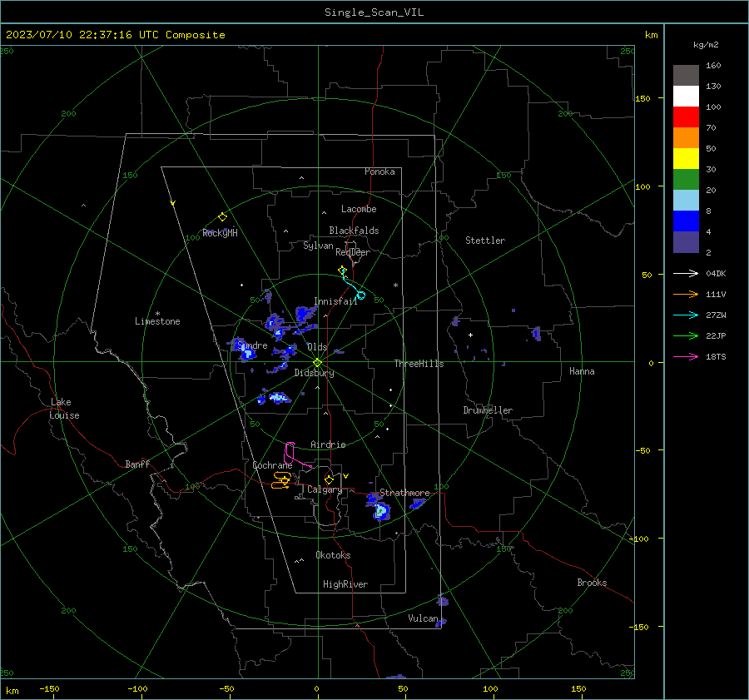Click the -150 tick on the bottom axis
This screenshot has height=700, width=749.
point(49,688)
